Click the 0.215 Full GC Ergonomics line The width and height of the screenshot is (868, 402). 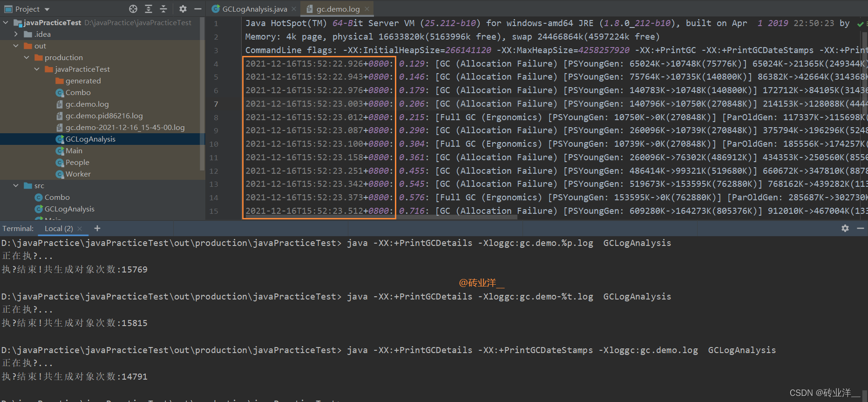[556, 117]
